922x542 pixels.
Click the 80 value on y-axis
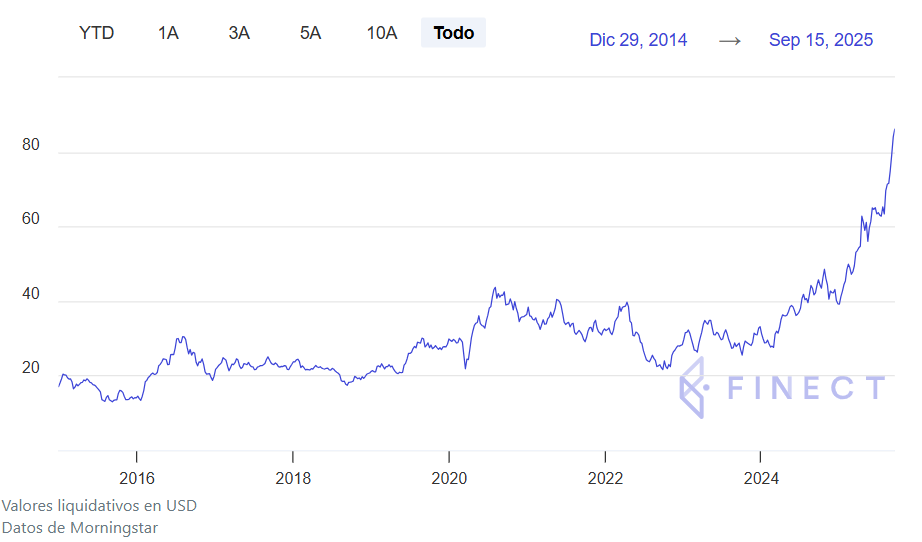[31, 145]
